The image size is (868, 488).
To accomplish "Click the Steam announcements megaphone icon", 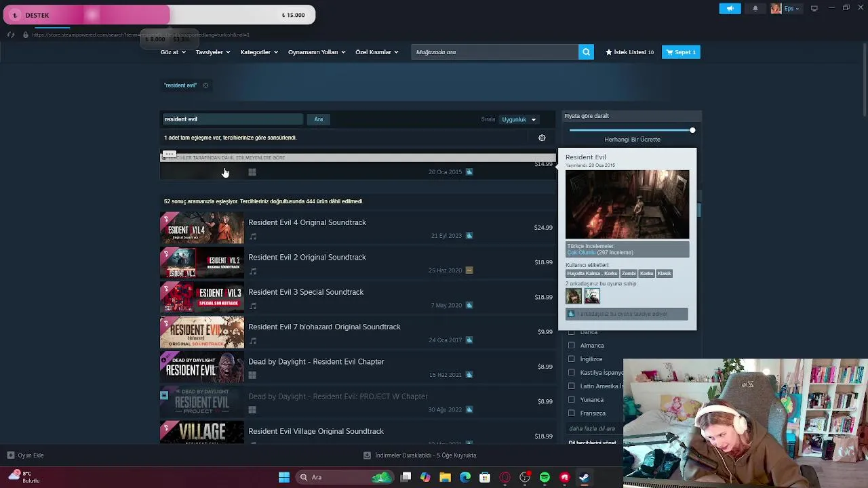I will 730,8.
